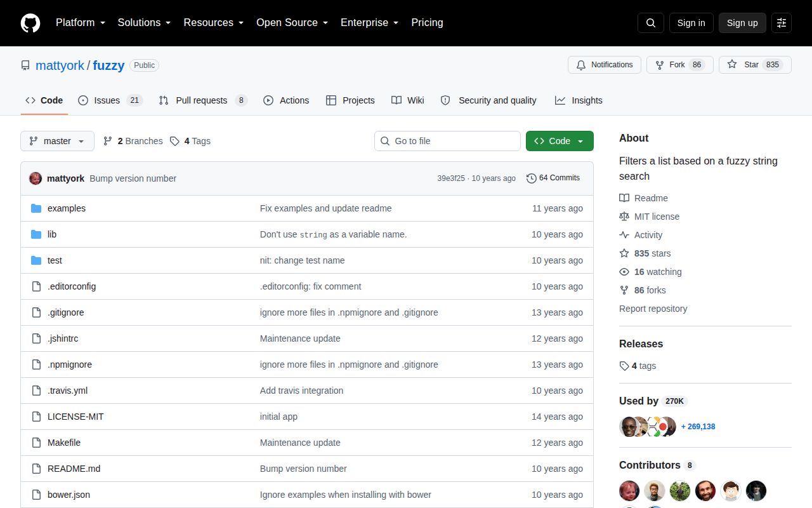Screen dimensions: 812x508
Task: Go to the Pricing page
Action: tap(427, 22)
